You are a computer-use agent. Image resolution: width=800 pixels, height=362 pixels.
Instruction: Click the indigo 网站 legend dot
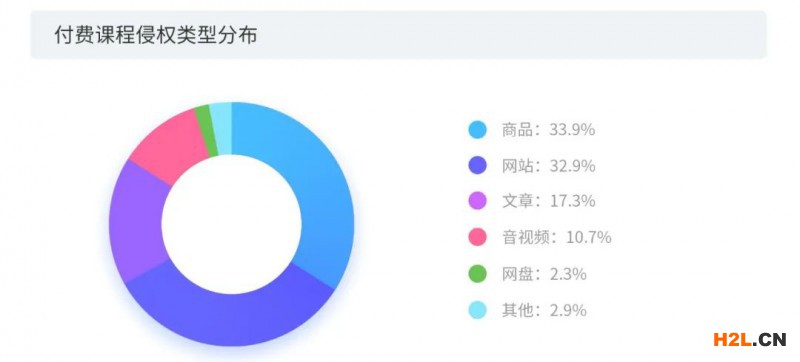point(477,166)
